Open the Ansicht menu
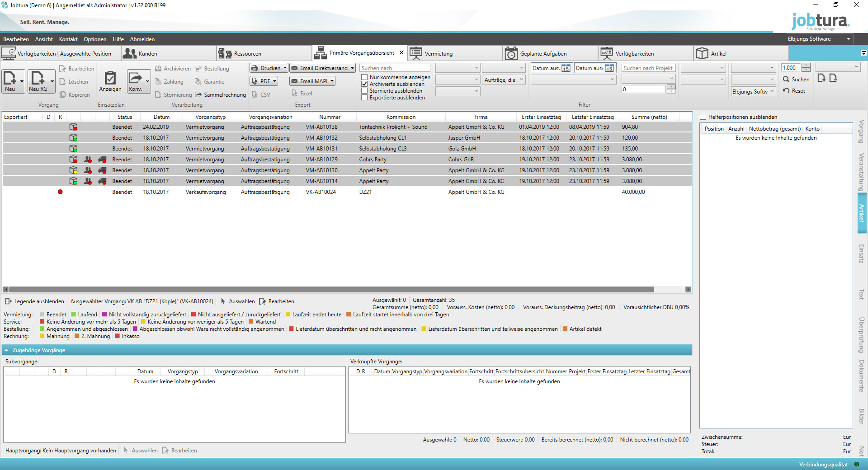Image resolution: width=868 pixels, height=470 pixels. (44, 39)
